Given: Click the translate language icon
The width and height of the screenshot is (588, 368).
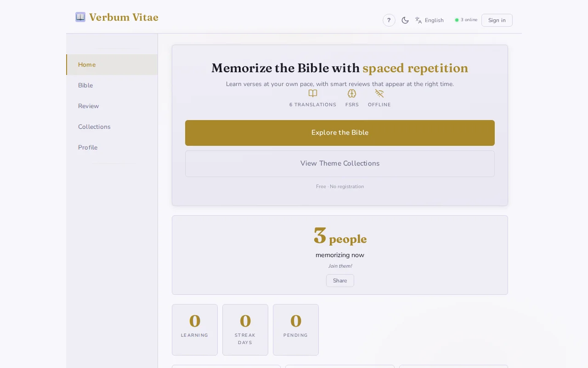Looking at the screenshot, I should [418, 20].
